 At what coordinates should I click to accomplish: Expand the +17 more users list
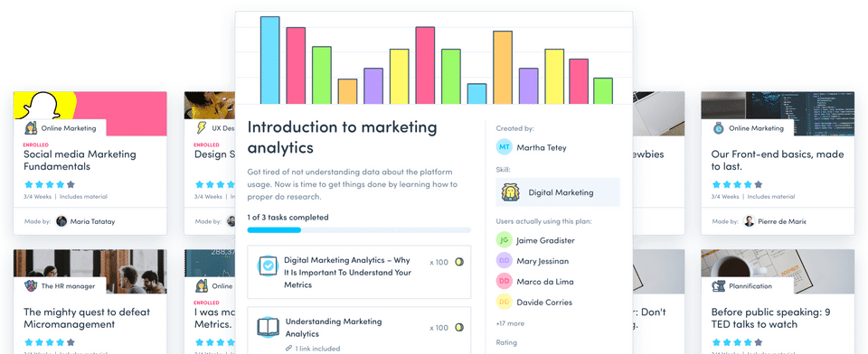[x=510, y=323]
